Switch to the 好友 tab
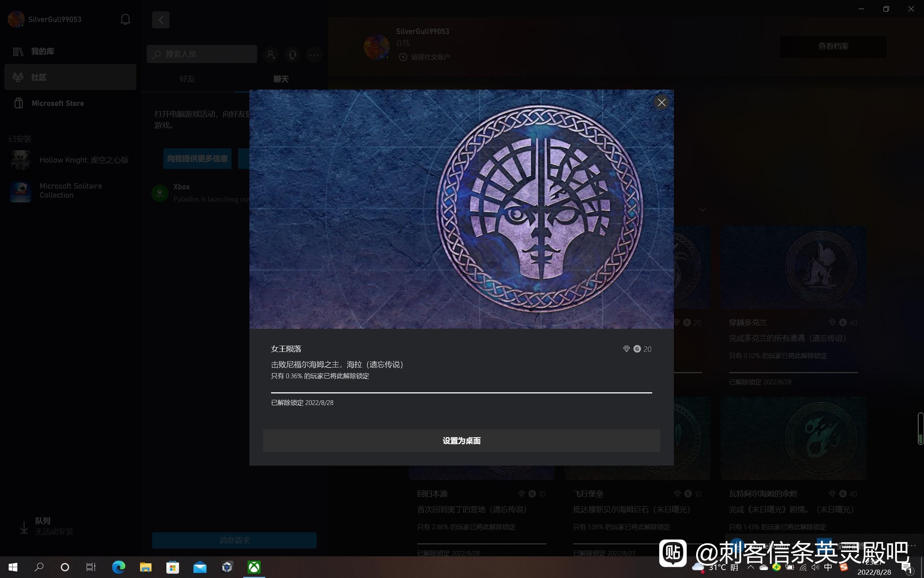 [x=187, y=79]
